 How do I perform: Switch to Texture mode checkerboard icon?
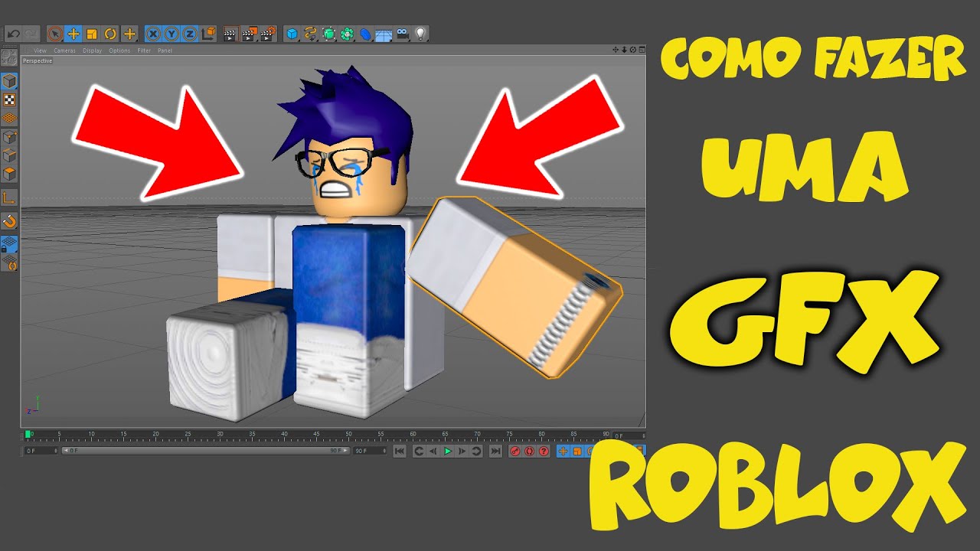9,99
